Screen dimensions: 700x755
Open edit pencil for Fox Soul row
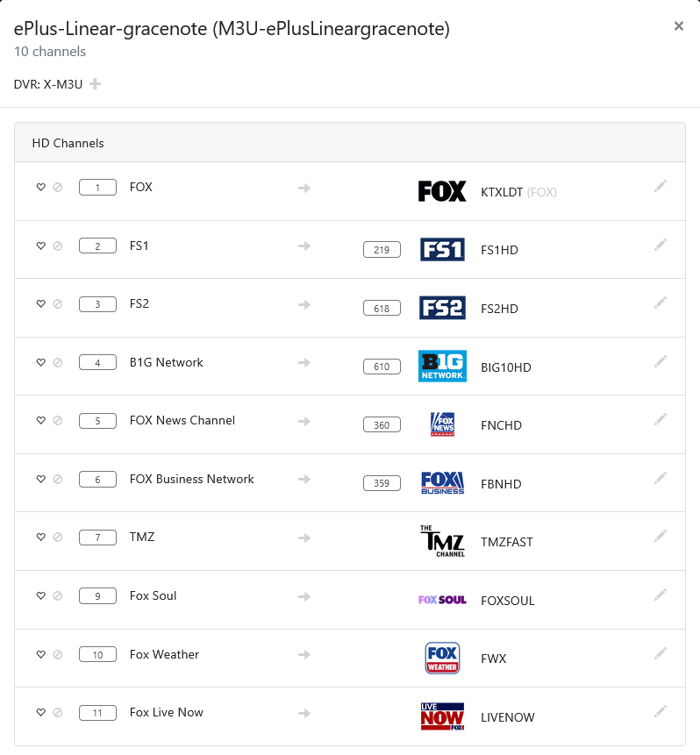[x=661, y=595]
